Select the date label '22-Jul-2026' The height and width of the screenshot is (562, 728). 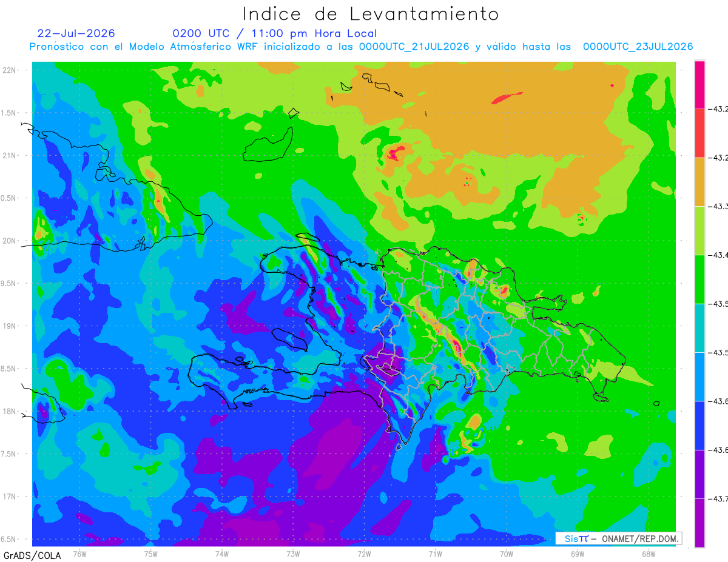click(x=76, y=33)
